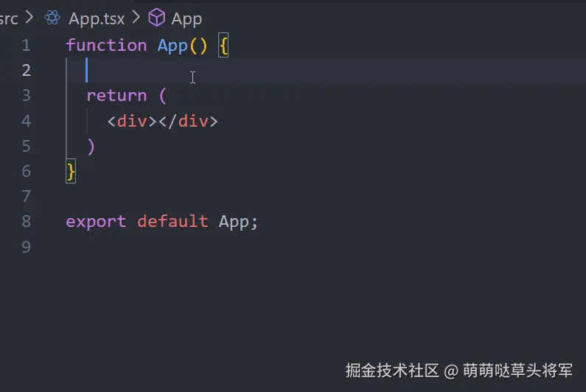Click the closing div tag on line 4
The image size is (586, 392).
(189, 121)
